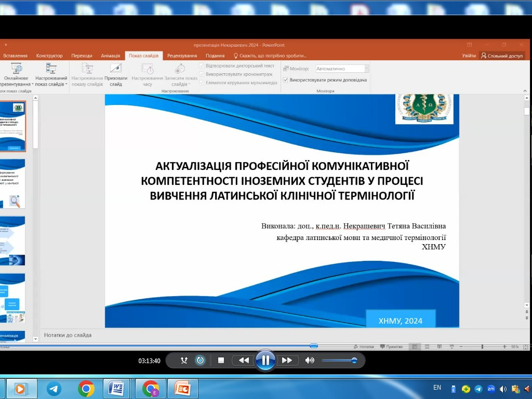Open the Monitor 'Автоматично' dropdown
Image resolution: width=532 pixels, height=399 pixels.
pyautogui.click(x=366, y=69)
